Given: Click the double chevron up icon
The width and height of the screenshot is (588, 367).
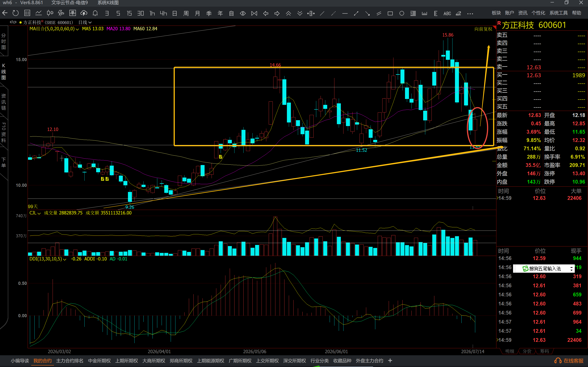Looking at the screenshot, I should coord(288,13).
